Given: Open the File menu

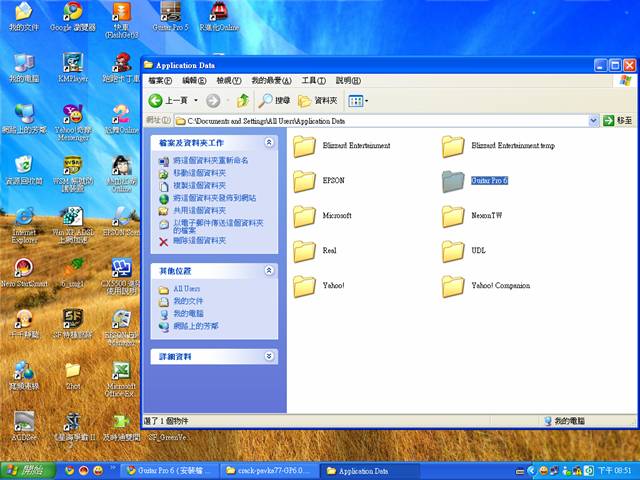Looking at the screenshot, I should click(160, 80).
